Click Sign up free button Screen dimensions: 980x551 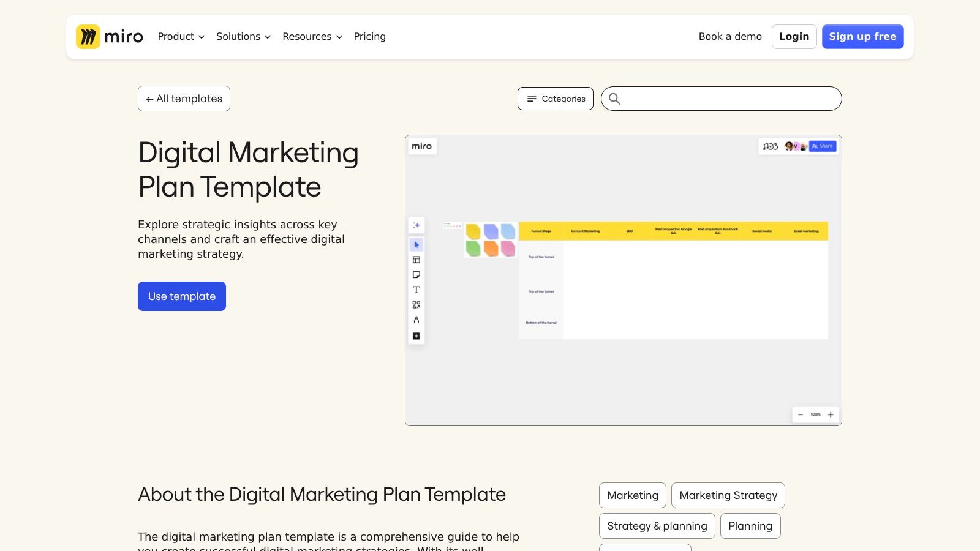pos(863,37)
